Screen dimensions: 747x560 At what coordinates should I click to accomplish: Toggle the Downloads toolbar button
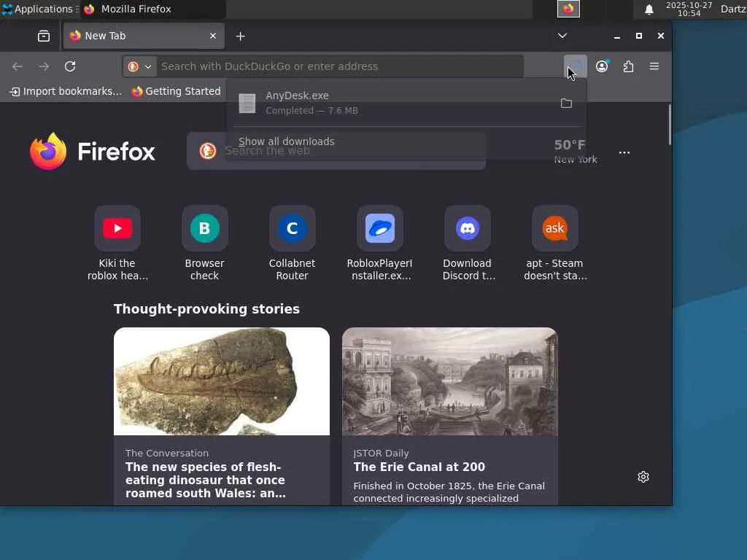[576, 66]
